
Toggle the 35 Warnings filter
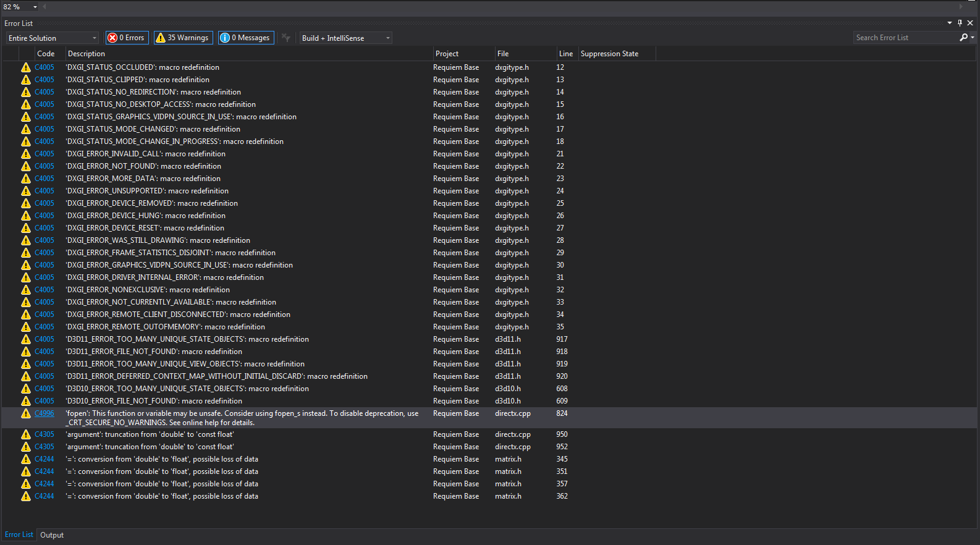point(184,38)
